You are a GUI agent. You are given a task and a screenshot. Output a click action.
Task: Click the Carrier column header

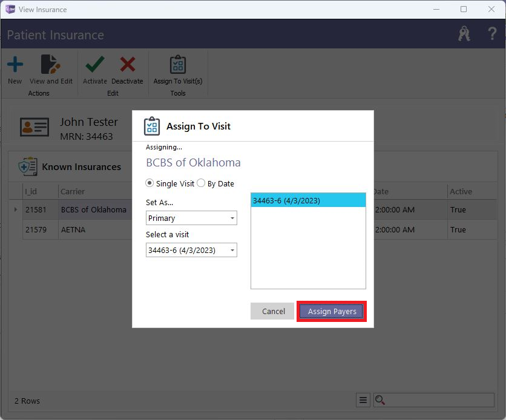(95, 191)
